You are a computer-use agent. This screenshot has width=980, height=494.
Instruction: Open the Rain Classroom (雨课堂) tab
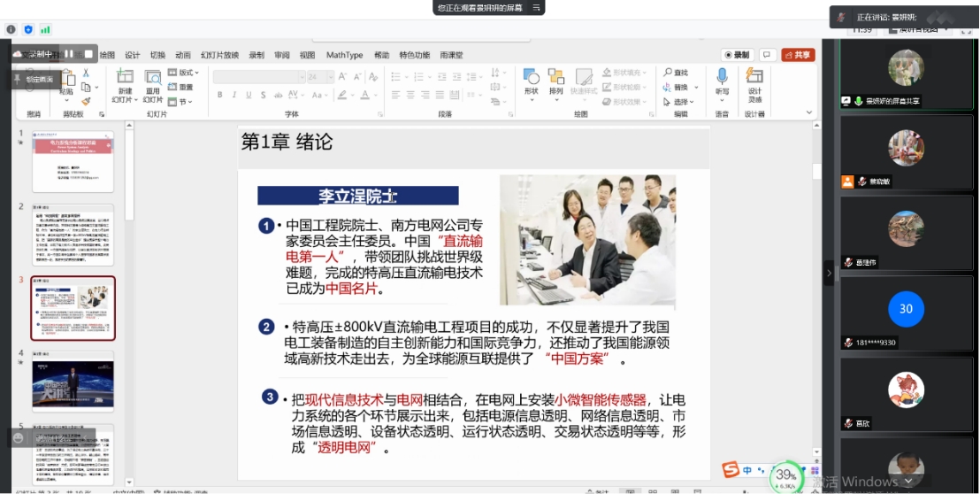(451, 55)
